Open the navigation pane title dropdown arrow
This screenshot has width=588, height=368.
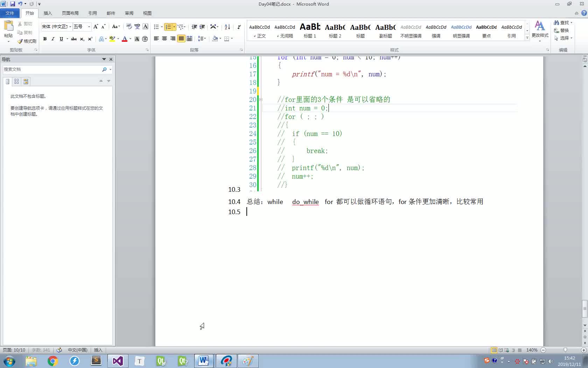tap(104, 59)
